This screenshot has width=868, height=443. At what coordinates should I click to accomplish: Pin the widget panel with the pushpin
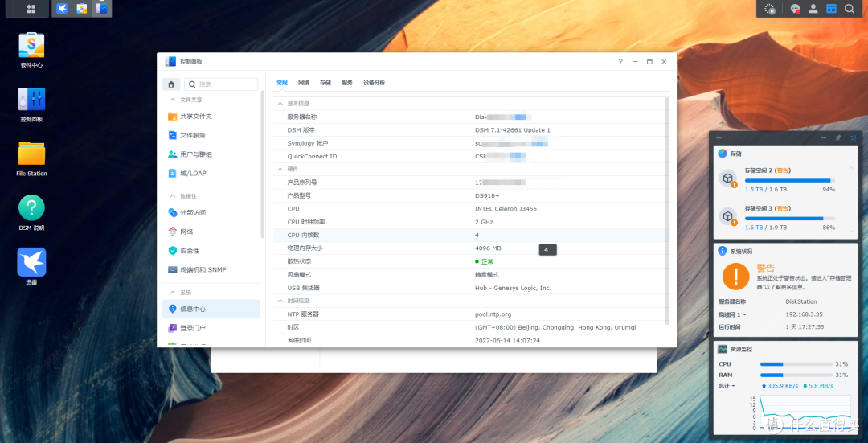[837, 137]
